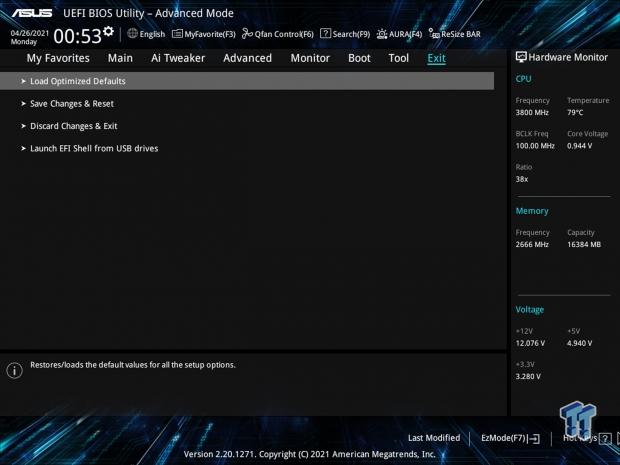Switch to My Favorites tab
The height and width of the screenshot is (465, 620).
click(x=58, y=58)
